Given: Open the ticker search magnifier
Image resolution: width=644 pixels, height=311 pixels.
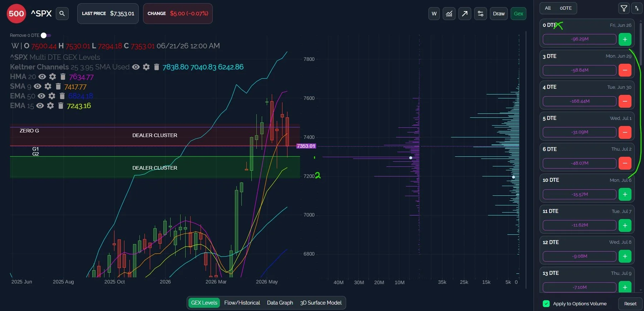Looking at the screenshot, I should (x=62, y=14).
